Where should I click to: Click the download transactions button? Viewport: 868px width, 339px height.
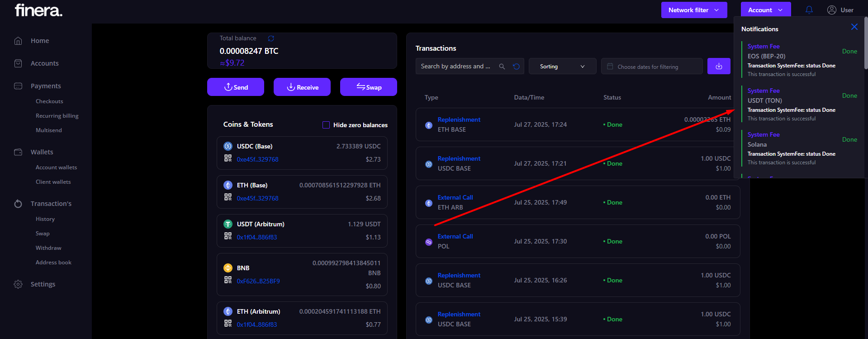tap(719, 66)
